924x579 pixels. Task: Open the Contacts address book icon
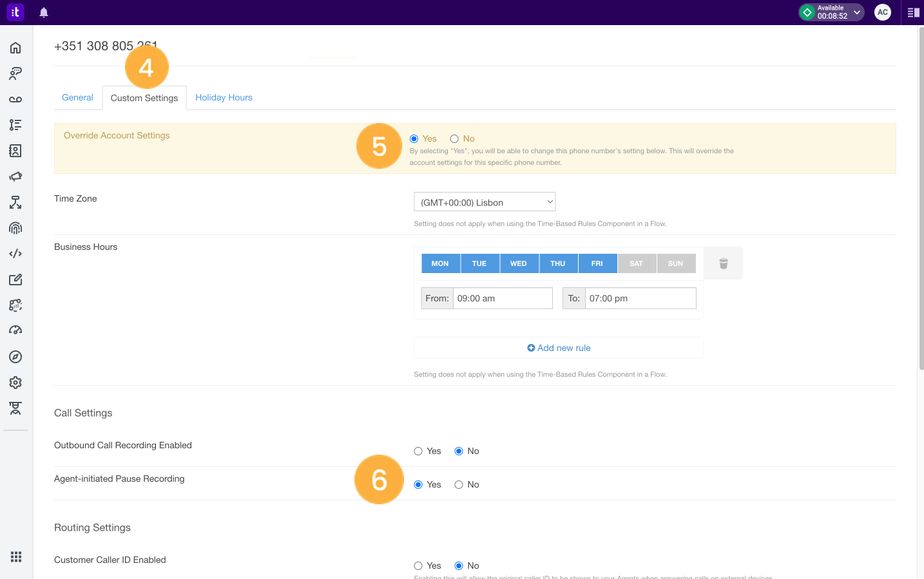(15, 150)
